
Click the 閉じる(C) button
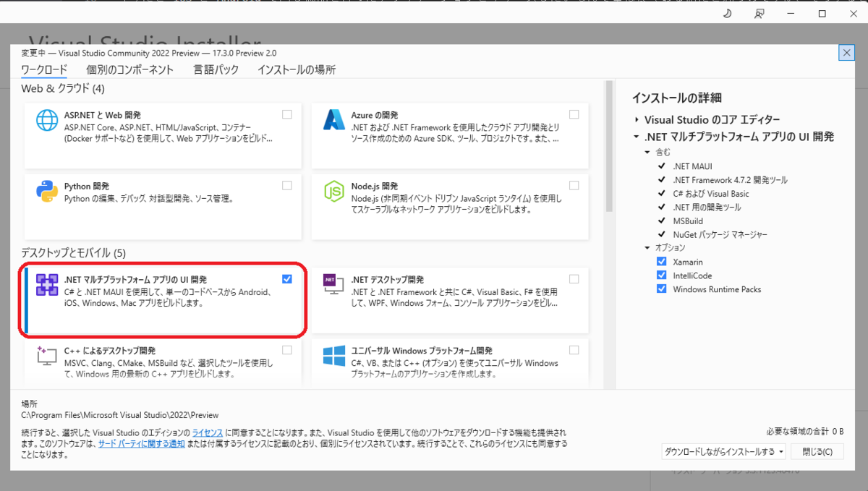click(817, 452)
